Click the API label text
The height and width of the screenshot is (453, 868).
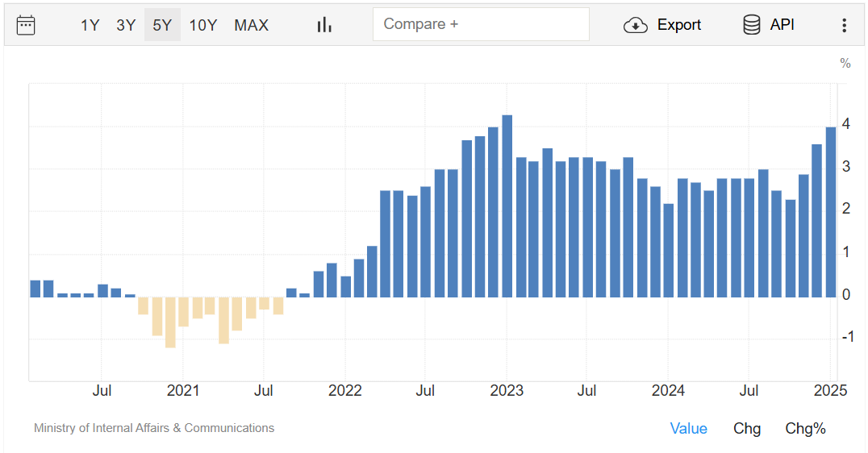pyautogui.click(x=782, y=24)
